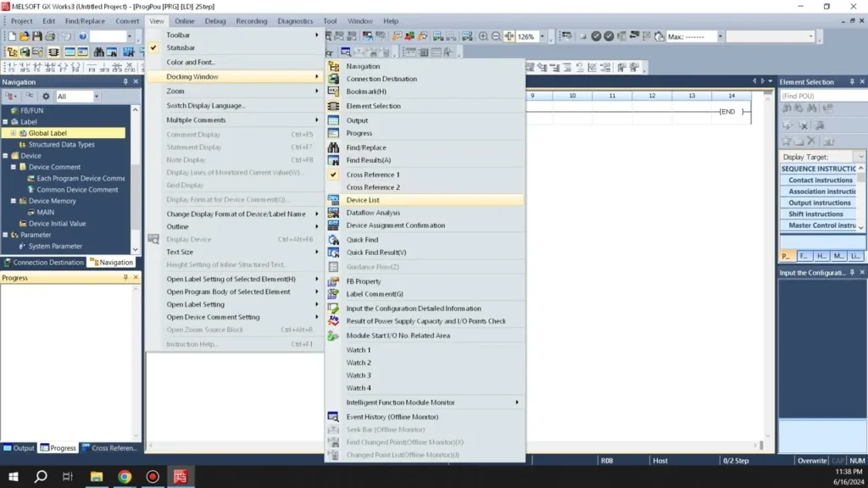Pin the Element Selection panel
868x488 pixels.
point(852,82)
